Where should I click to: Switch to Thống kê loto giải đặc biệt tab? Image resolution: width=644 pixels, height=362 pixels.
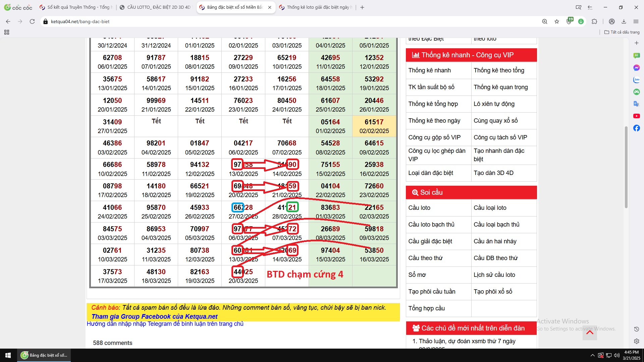(319, 7)
